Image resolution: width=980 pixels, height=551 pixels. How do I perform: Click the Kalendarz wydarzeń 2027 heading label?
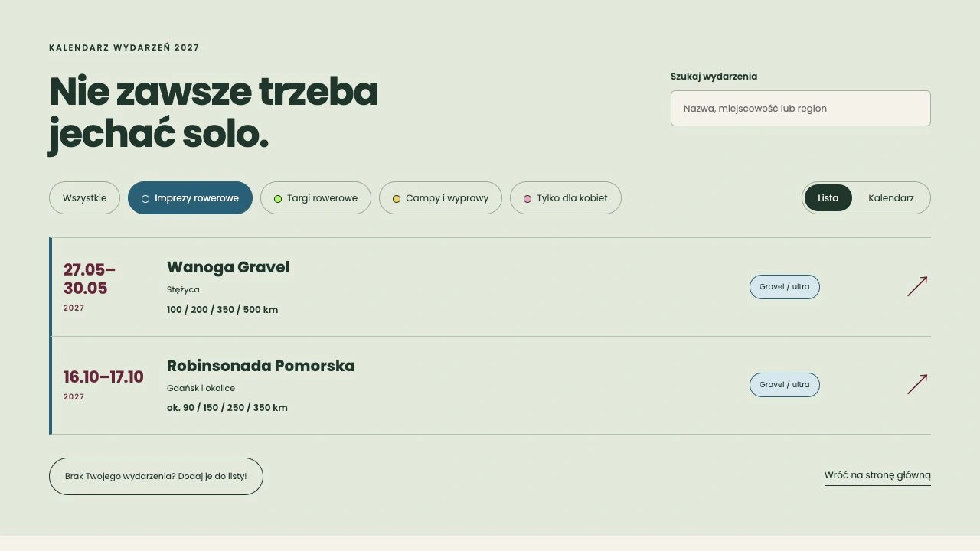pos(124,47)
